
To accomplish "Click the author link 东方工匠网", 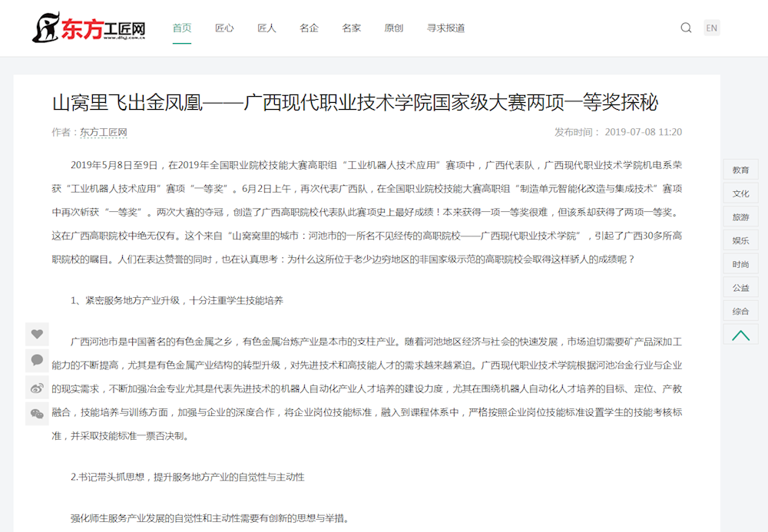I will (x=103, y=132).
